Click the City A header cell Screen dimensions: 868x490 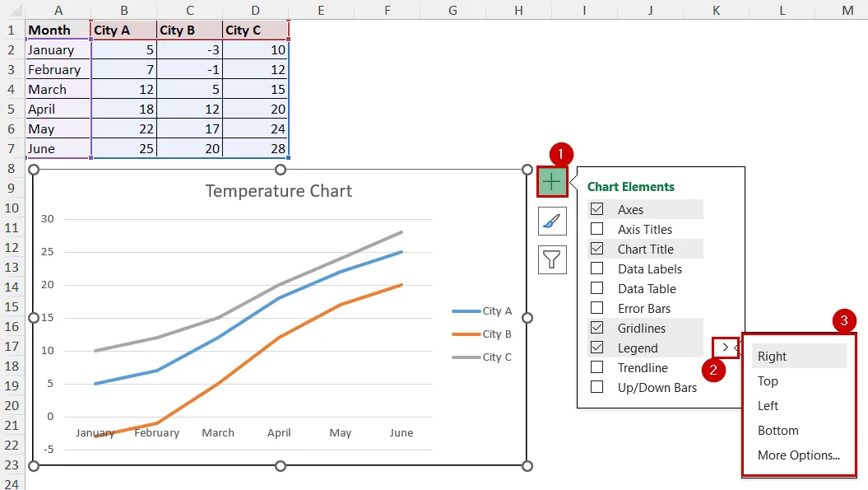pos(124,30)
